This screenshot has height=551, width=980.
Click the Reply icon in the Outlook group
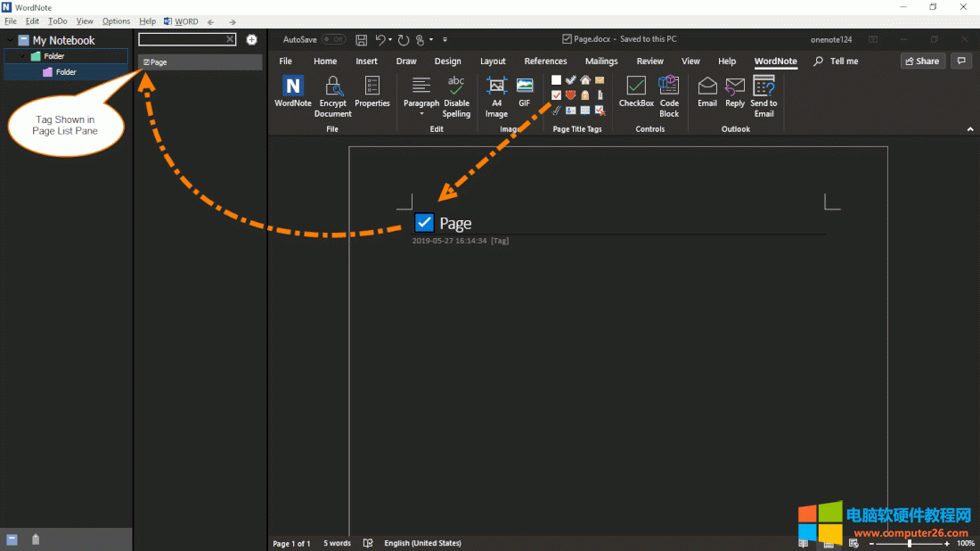coord(735,93)
